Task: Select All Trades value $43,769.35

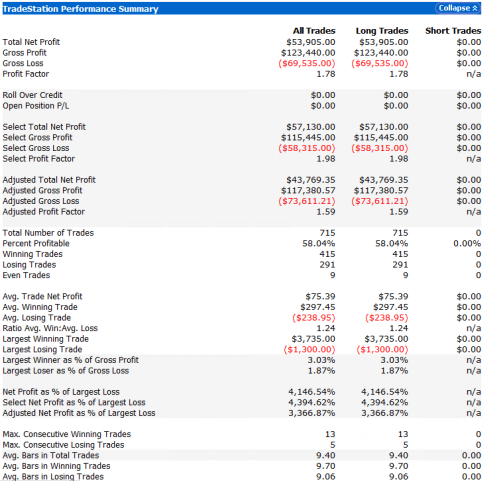Action: pos(311,180)
